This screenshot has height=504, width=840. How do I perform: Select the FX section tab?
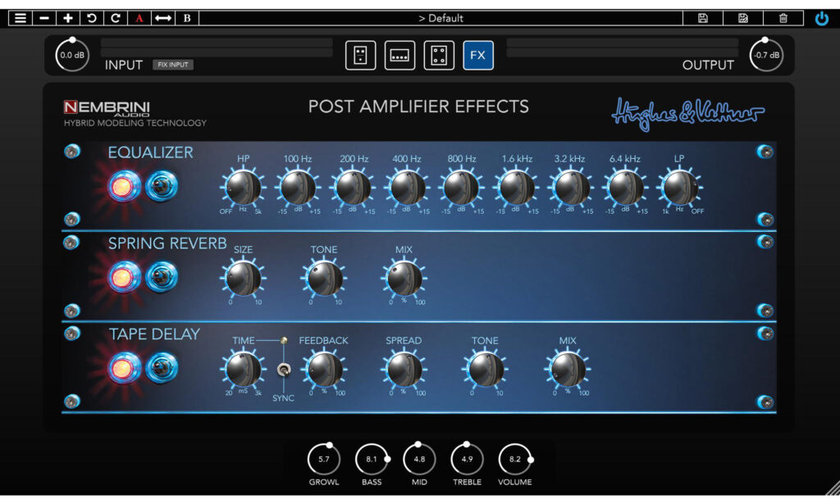pos(478,55)
